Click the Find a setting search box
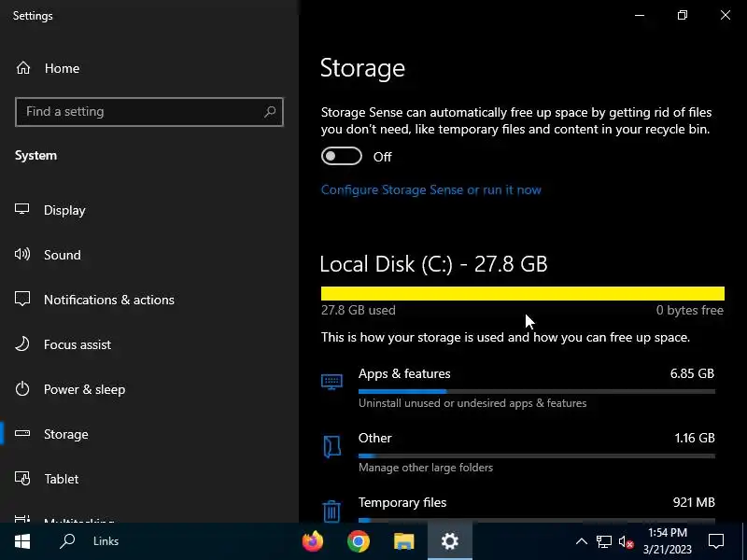Screen dimensions: 747x560 coord(149,112)
